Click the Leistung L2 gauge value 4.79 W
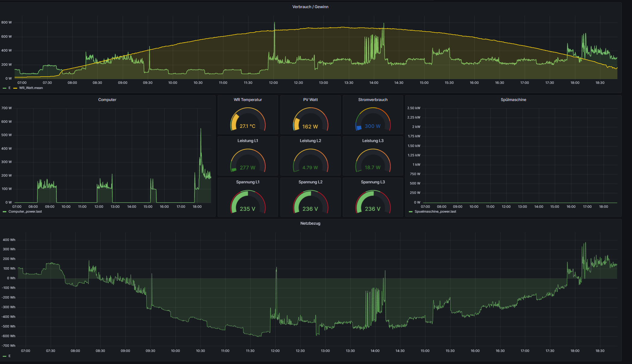This screenshot has width=632, height=364. pos(310,167)
